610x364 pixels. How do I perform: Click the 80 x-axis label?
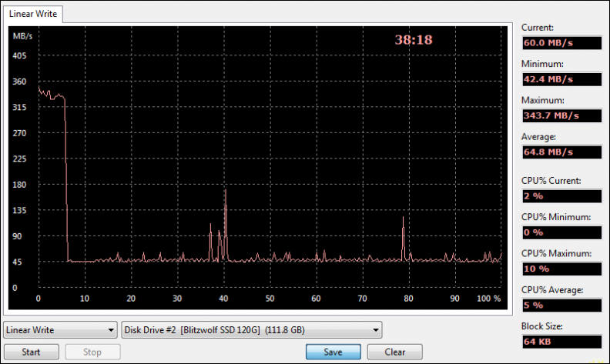tap(408, 299)
